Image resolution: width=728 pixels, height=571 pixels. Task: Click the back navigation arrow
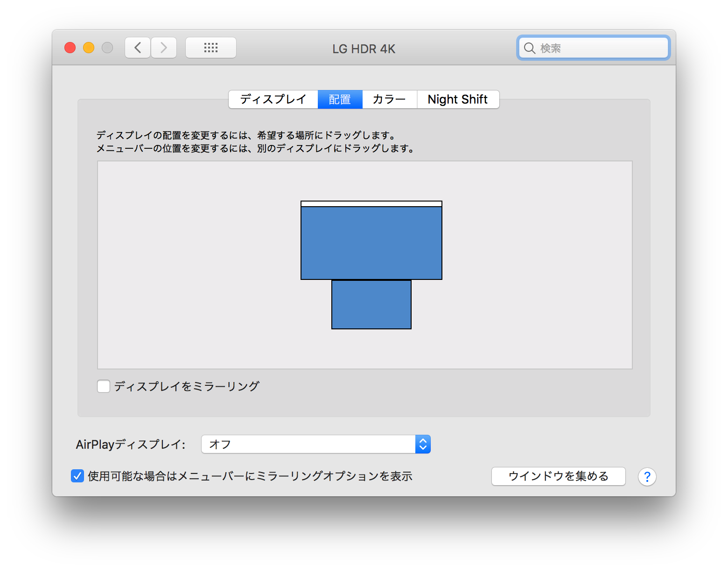pyautogui.click(x=138, y=48)
